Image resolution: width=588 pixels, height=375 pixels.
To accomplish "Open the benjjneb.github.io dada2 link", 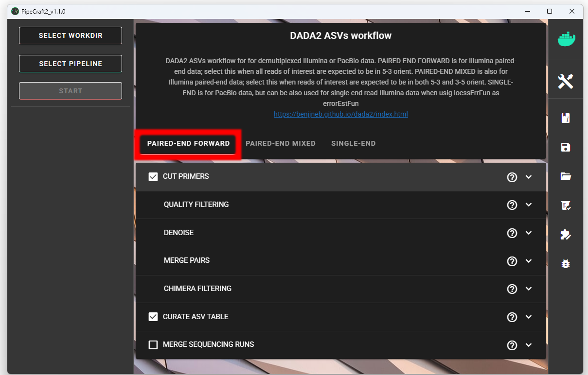I will tap(341, 114).
